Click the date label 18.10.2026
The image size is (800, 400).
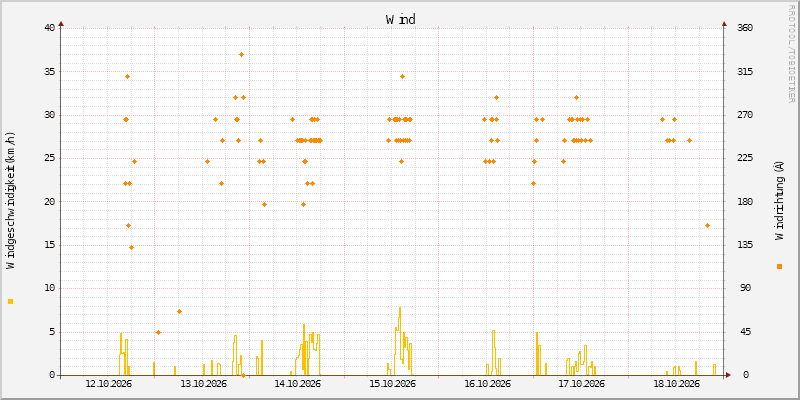[x=677, y=384]
